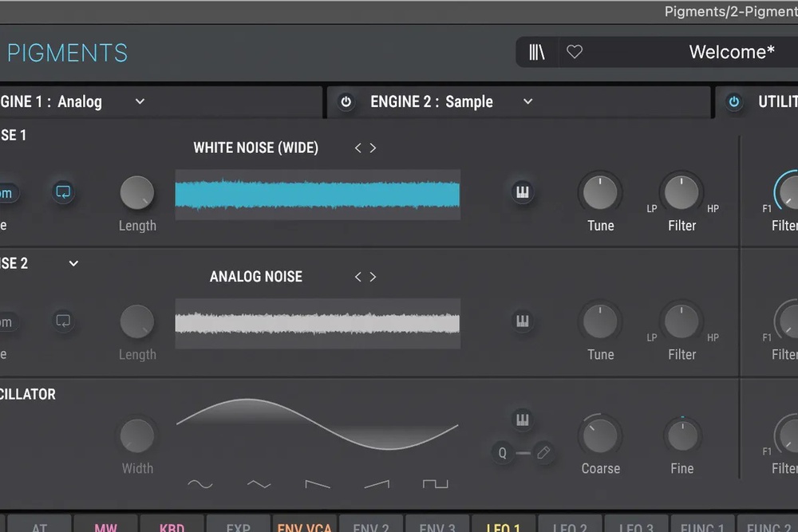Toggle loop mode for Noise 1
This screenshot has height=532, width=798.
coord(63,192)
